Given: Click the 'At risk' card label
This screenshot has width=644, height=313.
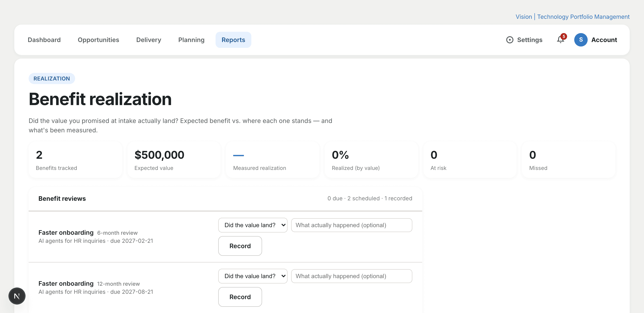Looking at the screenshot, I should tap(438, 168).
